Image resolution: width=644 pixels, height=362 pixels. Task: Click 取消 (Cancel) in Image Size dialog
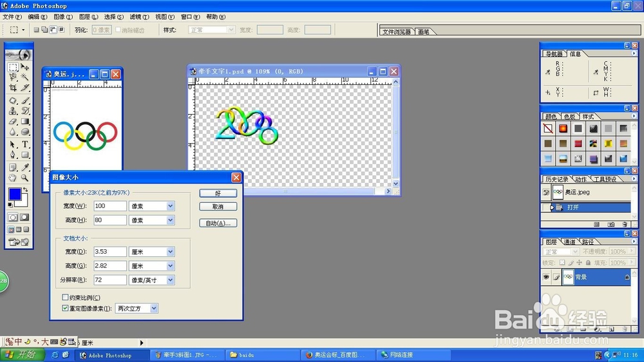[x=218, y=207]
